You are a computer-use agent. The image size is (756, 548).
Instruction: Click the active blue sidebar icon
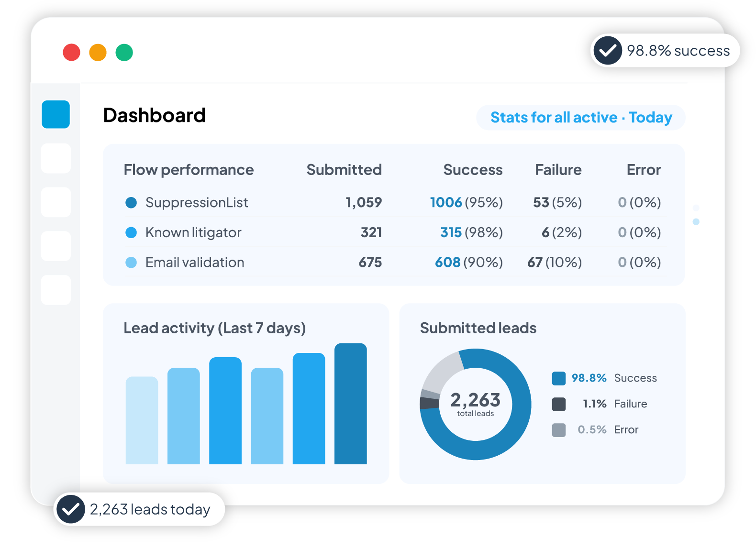click(x=56, y=114)
